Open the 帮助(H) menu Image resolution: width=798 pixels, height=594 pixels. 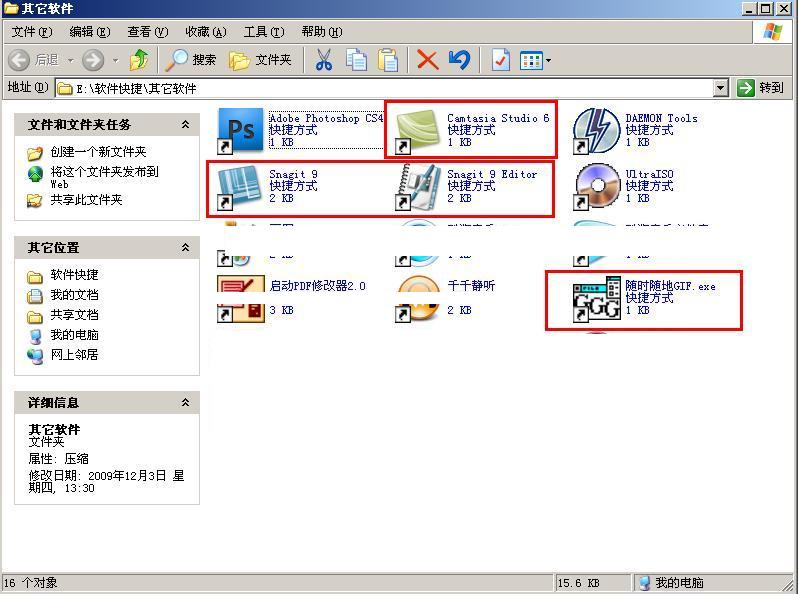coord(322,32)
